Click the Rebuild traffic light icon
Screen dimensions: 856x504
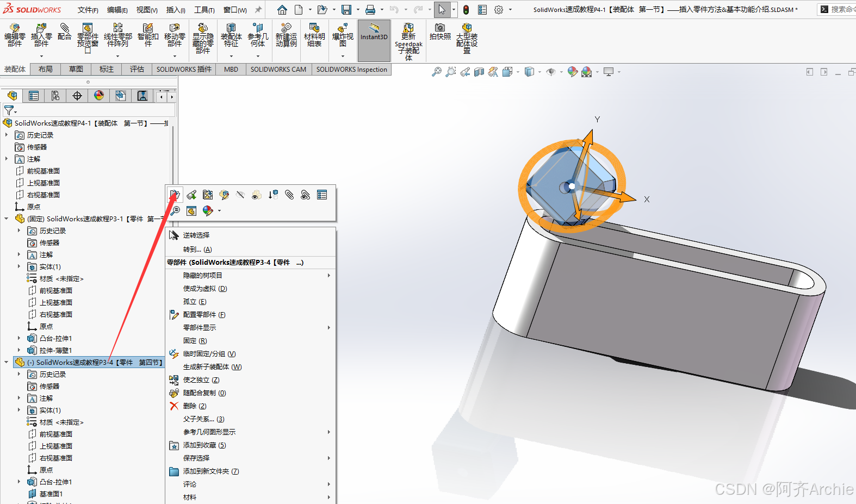pyautogui.click(x=466, y=10)
